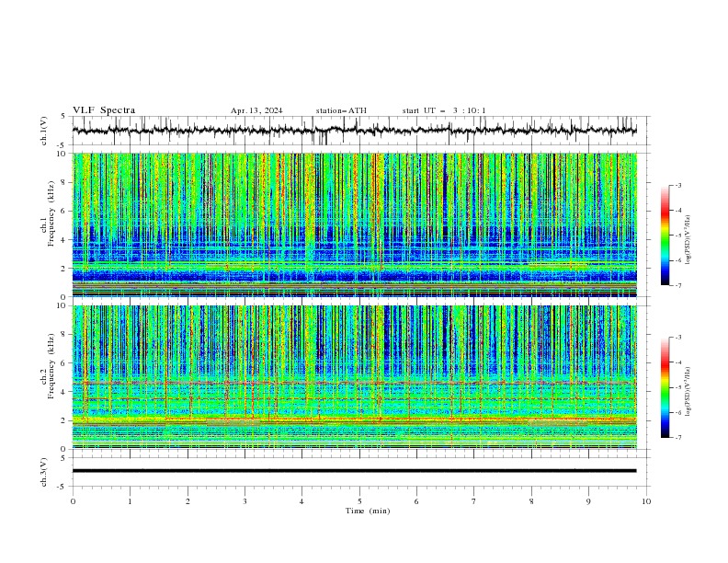Click the ch.1 voltage waveform trace

coord(354,130)
